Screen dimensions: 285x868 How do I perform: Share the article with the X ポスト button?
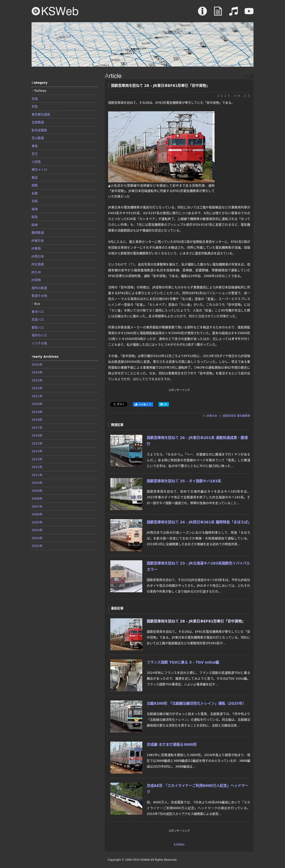tap(119, 404)
